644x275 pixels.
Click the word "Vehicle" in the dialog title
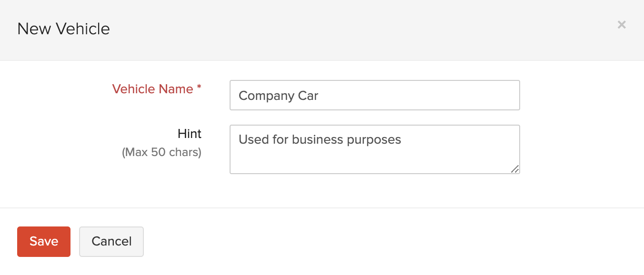pyautogui.click(x=83, y=29)
